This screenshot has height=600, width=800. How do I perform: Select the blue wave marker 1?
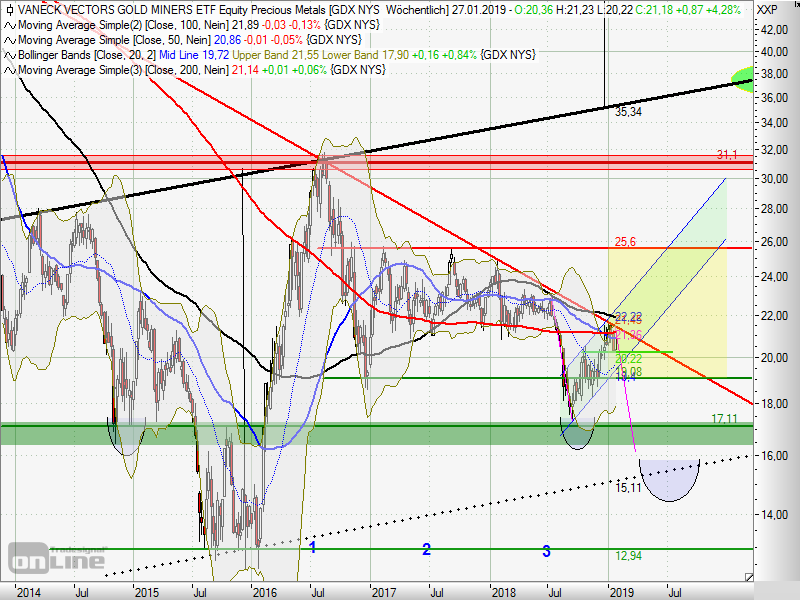(313, 547)
